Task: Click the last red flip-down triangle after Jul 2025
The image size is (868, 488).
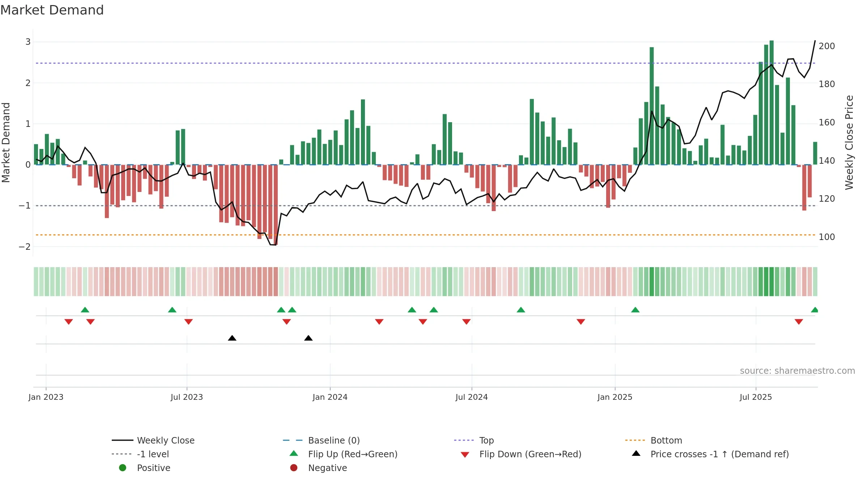Action: tap(799, 322)
